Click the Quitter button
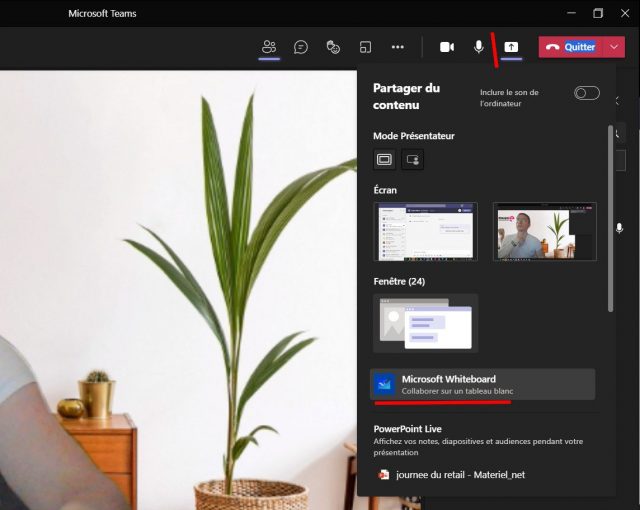This screenshot has height=510, width=640. [570, 47]
